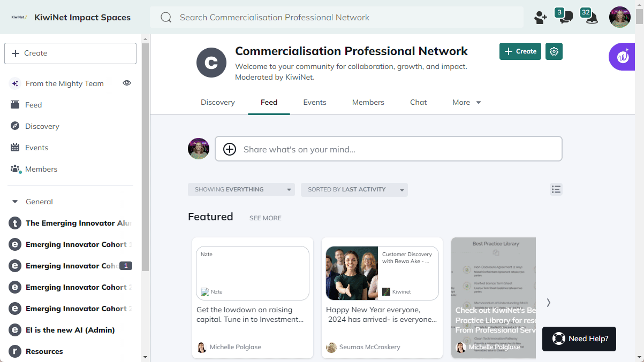Open the Nzte featured post preview
The height and width of the screenshot is (362, 644).
tap(253, 273)
